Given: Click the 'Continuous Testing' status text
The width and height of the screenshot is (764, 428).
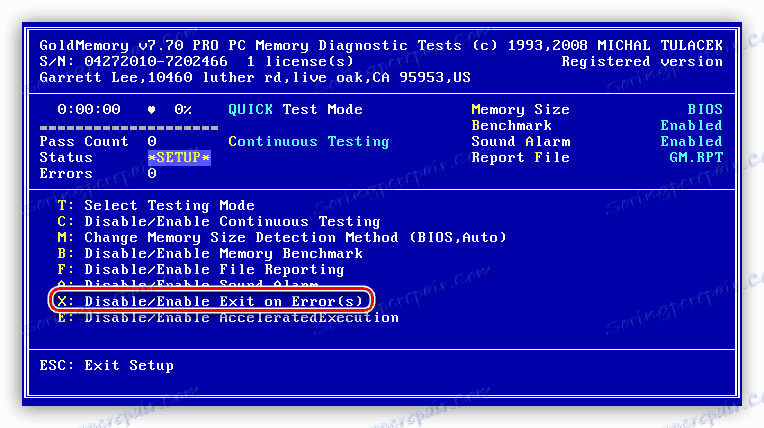Looking at the screenshot, I should (x=309, y=141).
